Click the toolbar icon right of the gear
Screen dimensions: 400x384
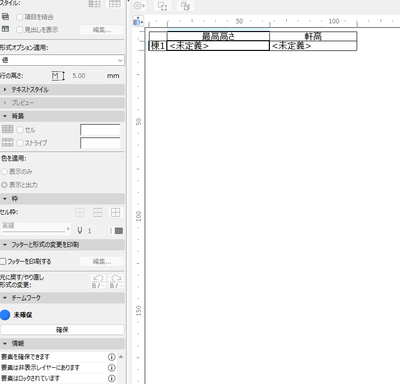coord(163,6)
